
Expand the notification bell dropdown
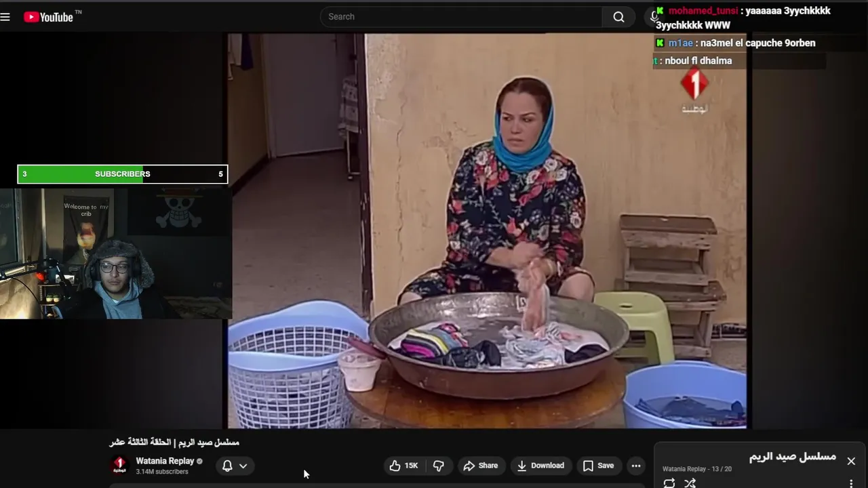(235, 466)
